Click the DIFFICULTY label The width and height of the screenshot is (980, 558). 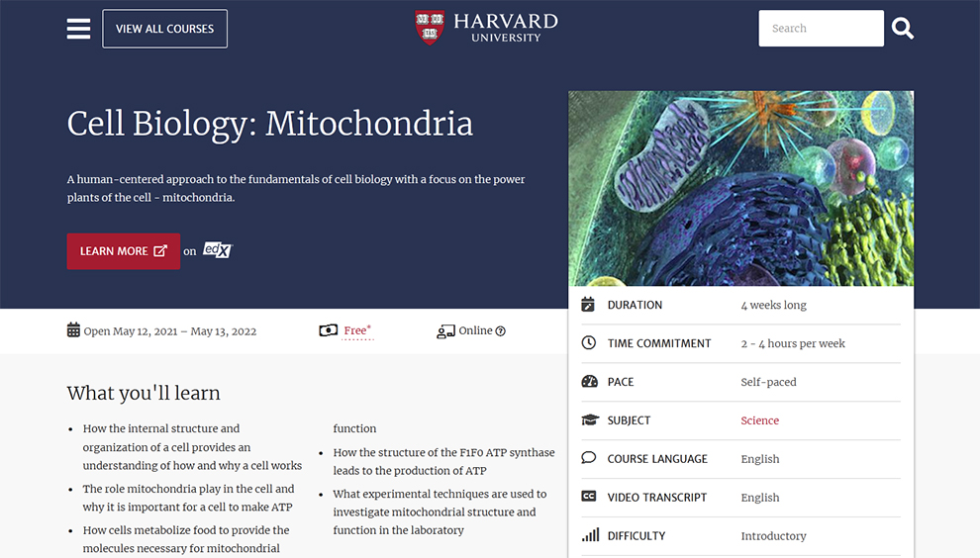click(637, 536)
